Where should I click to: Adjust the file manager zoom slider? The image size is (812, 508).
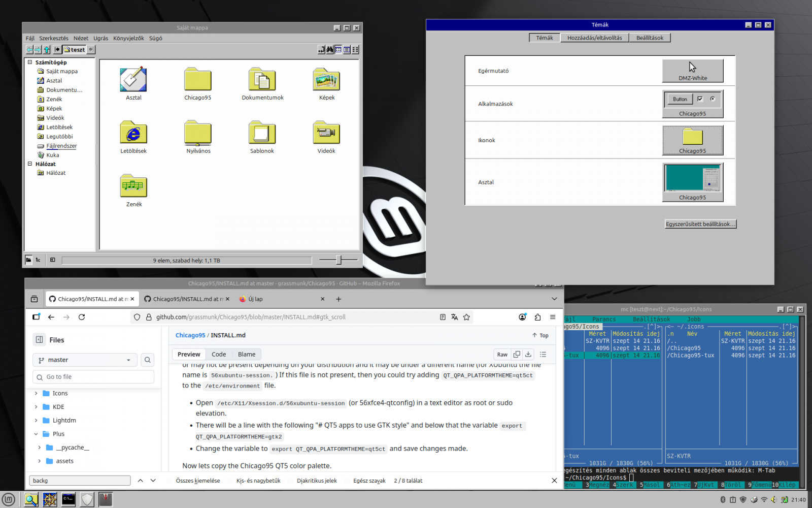point(339,260)
